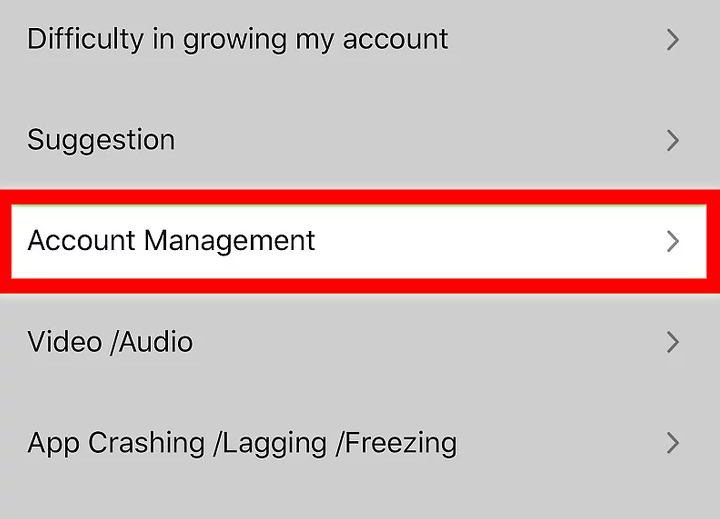Expand the Video /Audio category row

click(360, 342)
